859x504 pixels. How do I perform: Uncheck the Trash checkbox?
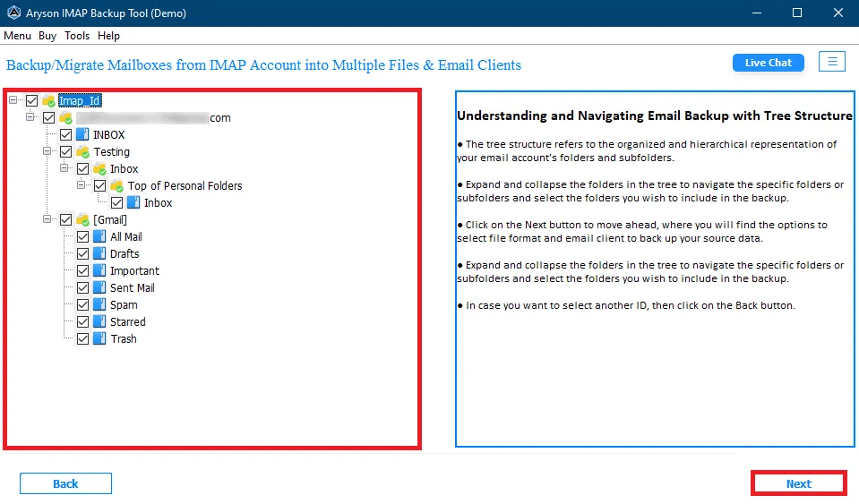click(x=82, y=338)
